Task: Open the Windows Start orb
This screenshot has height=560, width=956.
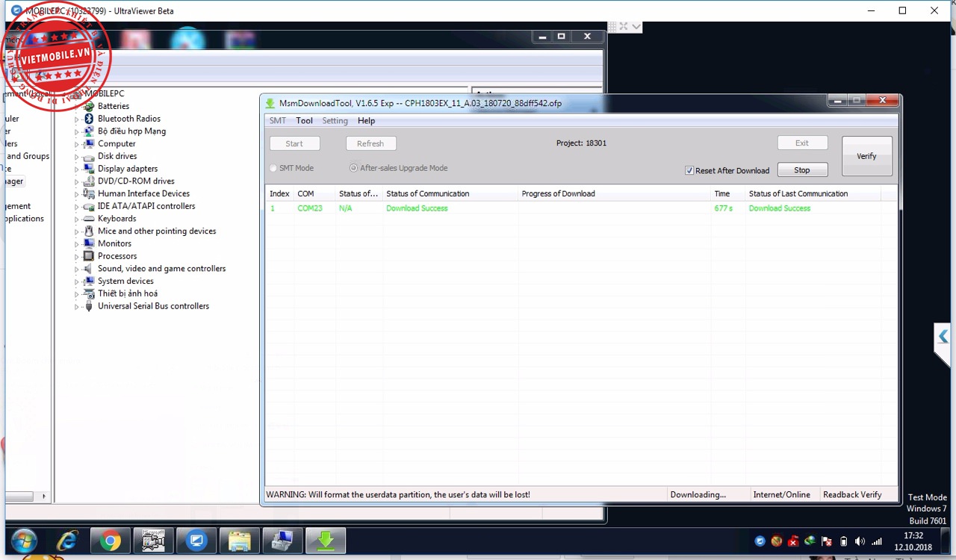Action: [x=24, y=541]
